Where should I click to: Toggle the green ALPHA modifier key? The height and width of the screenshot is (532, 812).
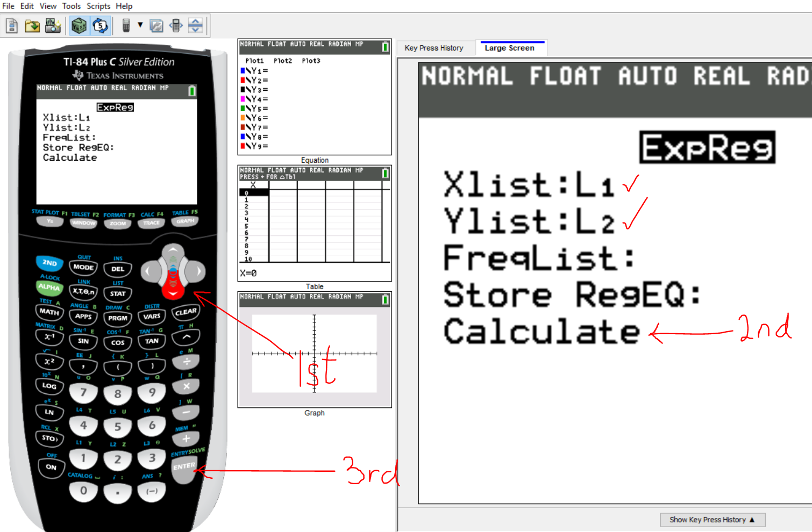tap(49, 287)
